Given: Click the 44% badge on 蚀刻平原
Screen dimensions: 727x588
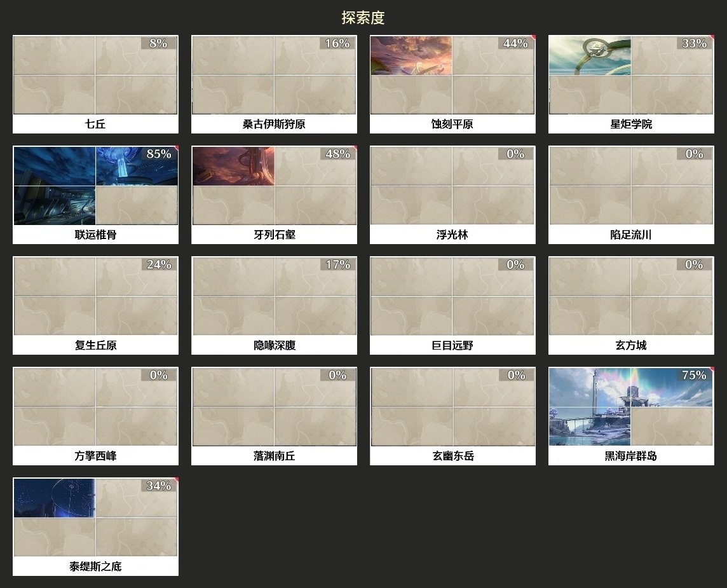Looking at the screenshot, I should coord(515,43).
